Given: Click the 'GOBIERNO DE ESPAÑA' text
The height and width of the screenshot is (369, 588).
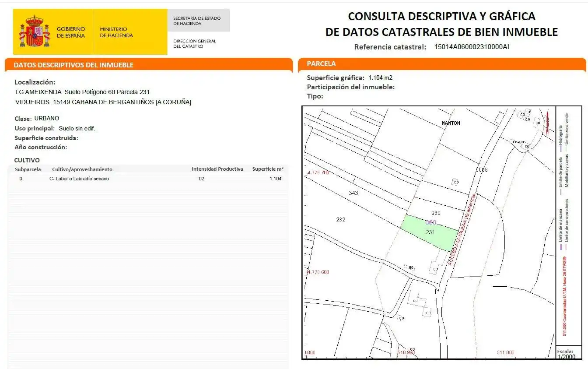Looking at the screenshot, I should (71, 32).
